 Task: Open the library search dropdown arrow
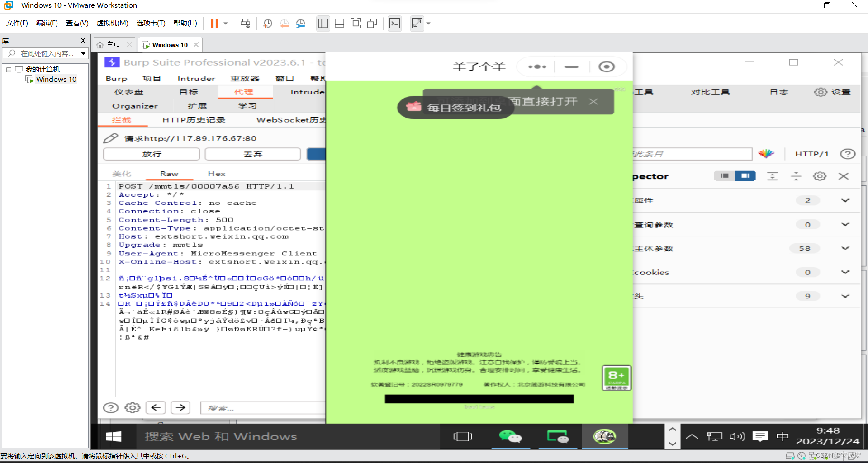click(x=84, y=53)
